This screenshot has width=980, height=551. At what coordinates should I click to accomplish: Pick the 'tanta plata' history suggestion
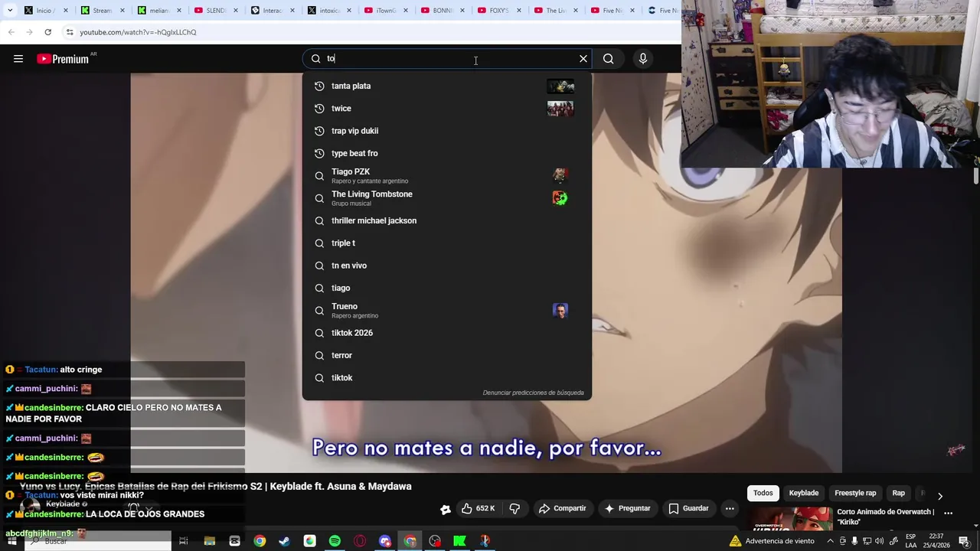point(446,86)
